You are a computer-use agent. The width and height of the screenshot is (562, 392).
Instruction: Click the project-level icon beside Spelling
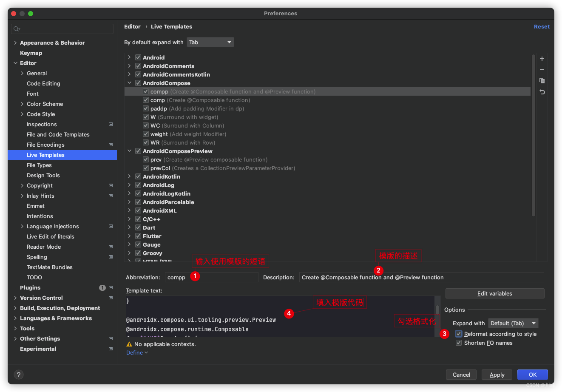(x=111, y=257)
